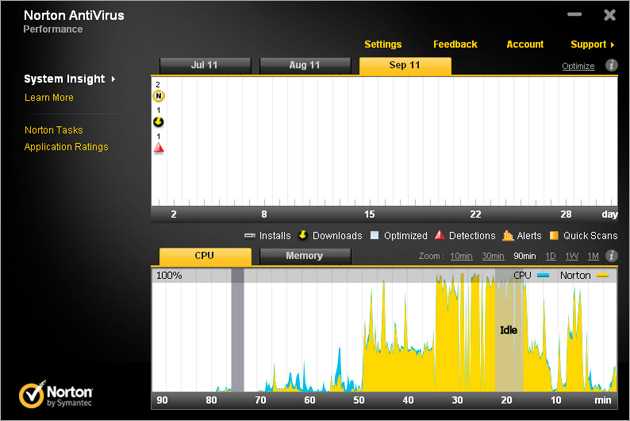Click the gray marker band in CPU graph
The height and width of the screenshot is (421, 630).
pyautogui.click(x=237, y=330)
